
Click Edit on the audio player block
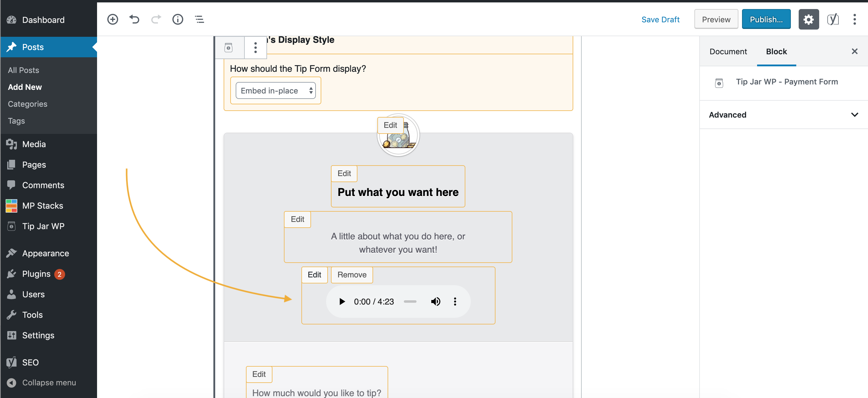[x=314, y=275]
